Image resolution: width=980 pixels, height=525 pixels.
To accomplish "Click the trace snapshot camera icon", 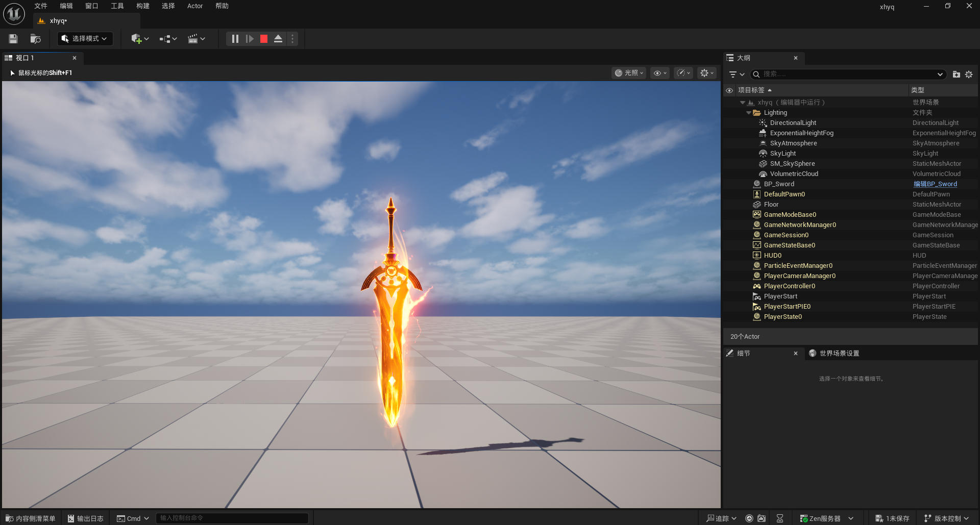I will coord(762,518).
